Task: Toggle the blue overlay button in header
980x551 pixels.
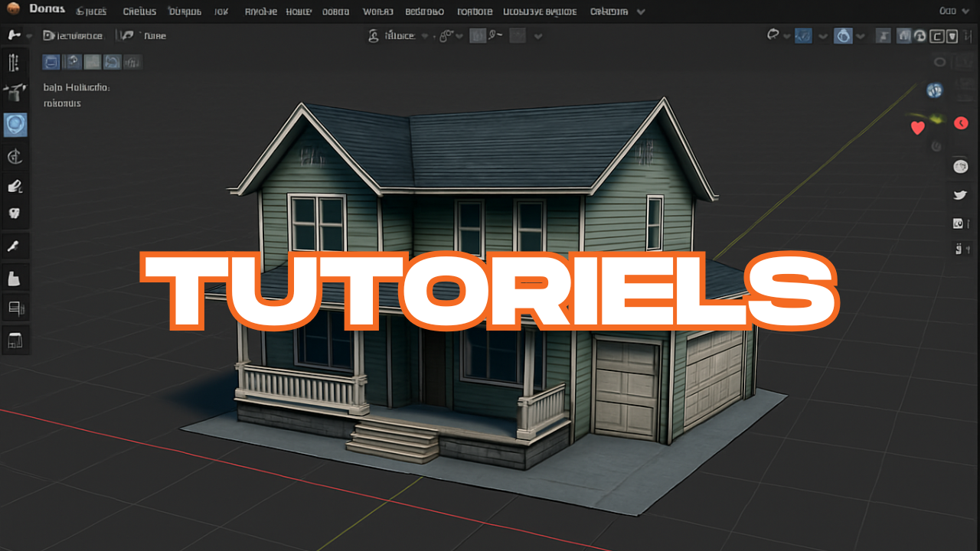Action: coord(803,35)
